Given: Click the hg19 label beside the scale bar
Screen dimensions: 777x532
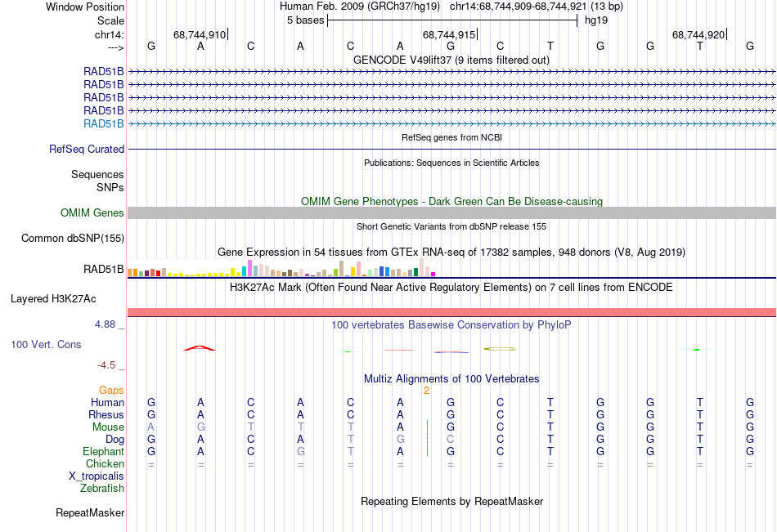Looking at the screenshot, I should pyautogui.click(x=596, y=20).
